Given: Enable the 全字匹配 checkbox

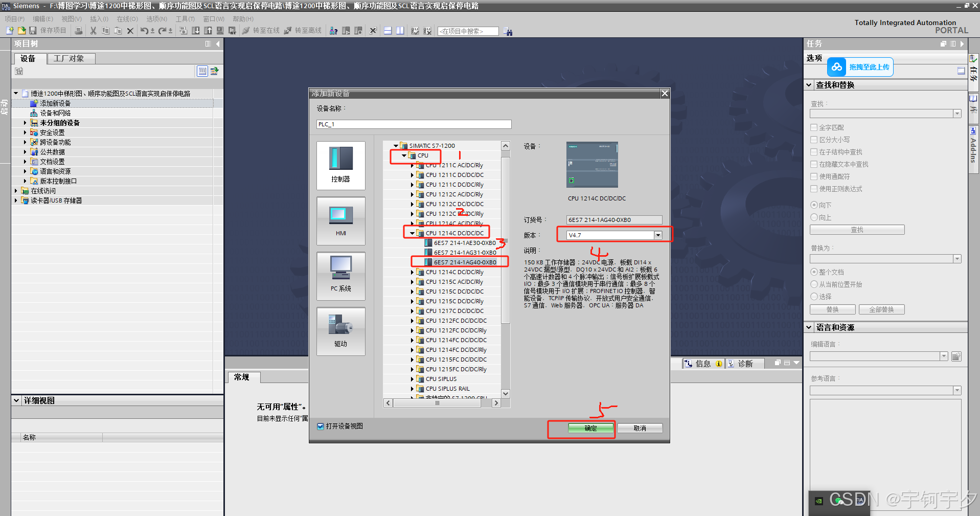Looking at the screenshot, I should tap(814, 127).
